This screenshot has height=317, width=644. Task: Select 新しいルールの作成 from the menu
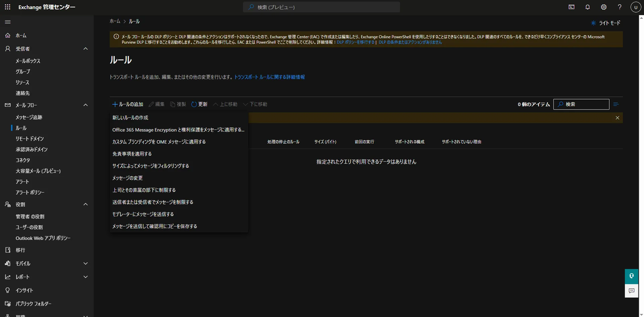click(179, 117)
